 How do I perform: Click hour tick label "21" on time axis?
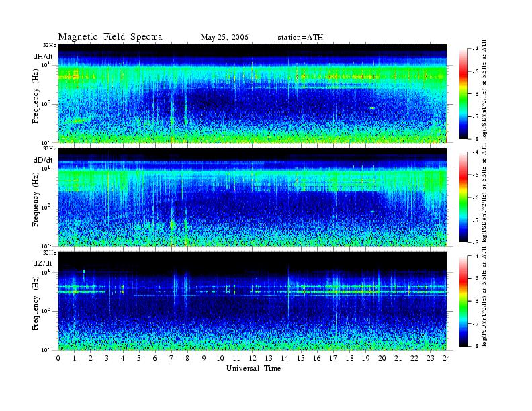(398, 358)
